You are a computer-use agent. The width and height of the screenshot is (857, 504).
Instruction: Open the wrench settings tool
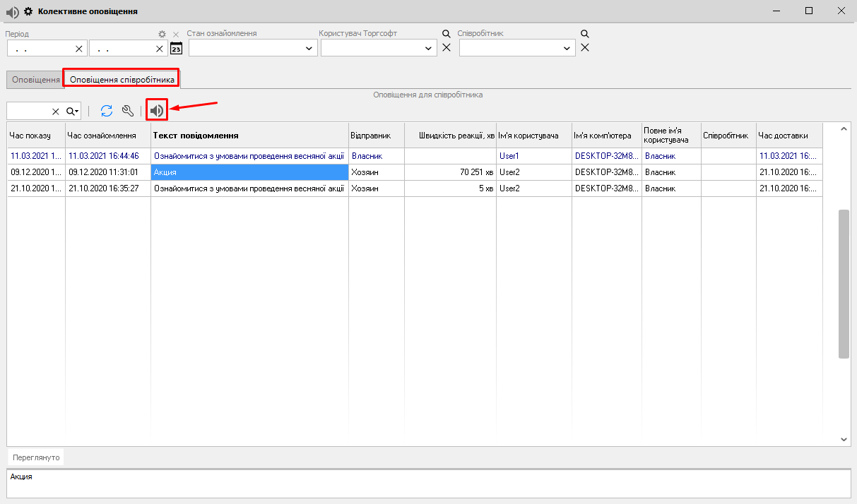pos(128,111)
